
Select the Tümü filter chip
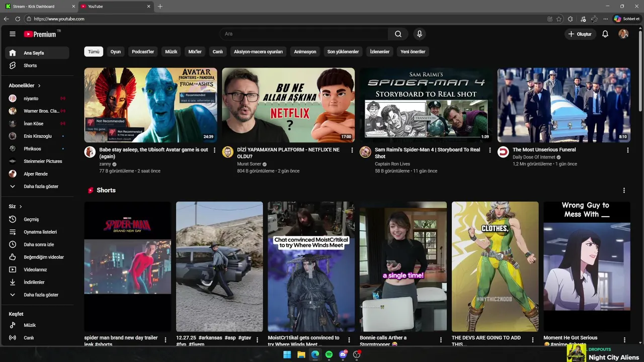(x=94, y=52)
